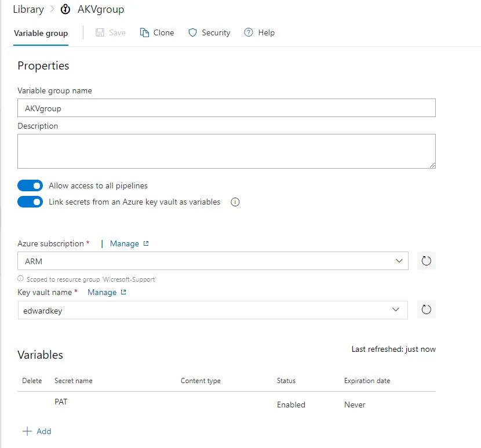Open Manage link for Azure subscription
481x448 pixels.
125,243
